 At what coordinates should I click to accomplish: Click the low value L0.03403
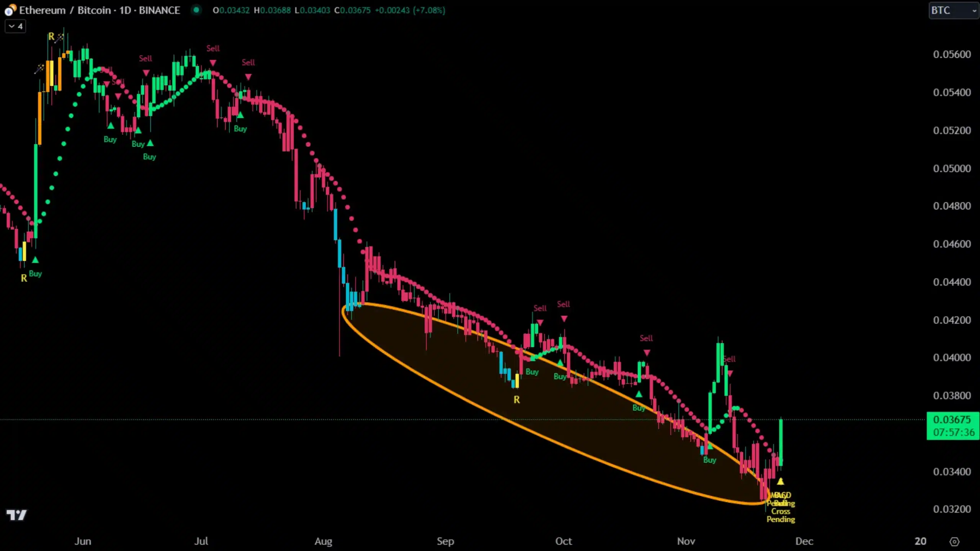tap(312, 10)
